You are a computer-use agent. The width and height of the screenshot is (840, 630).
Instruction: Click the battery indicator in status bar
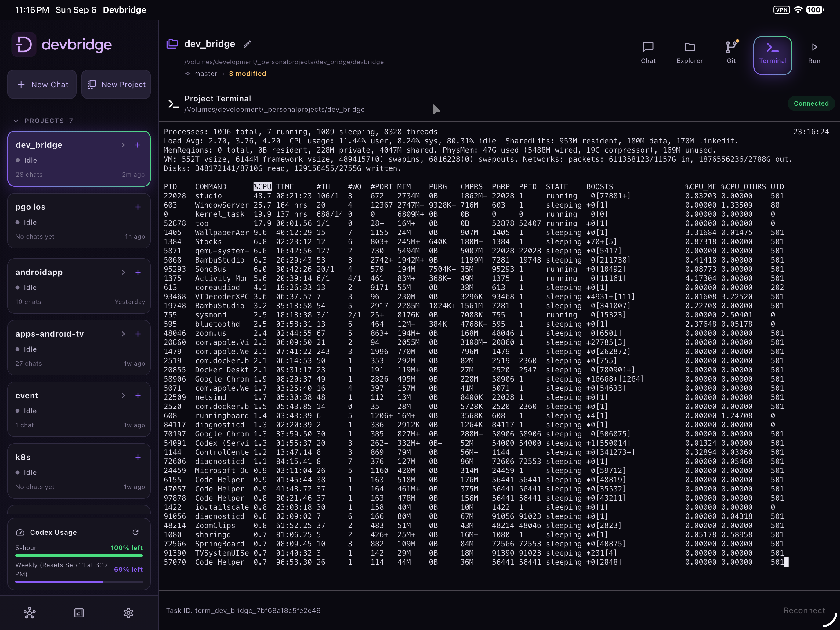[x=815, y=10]
